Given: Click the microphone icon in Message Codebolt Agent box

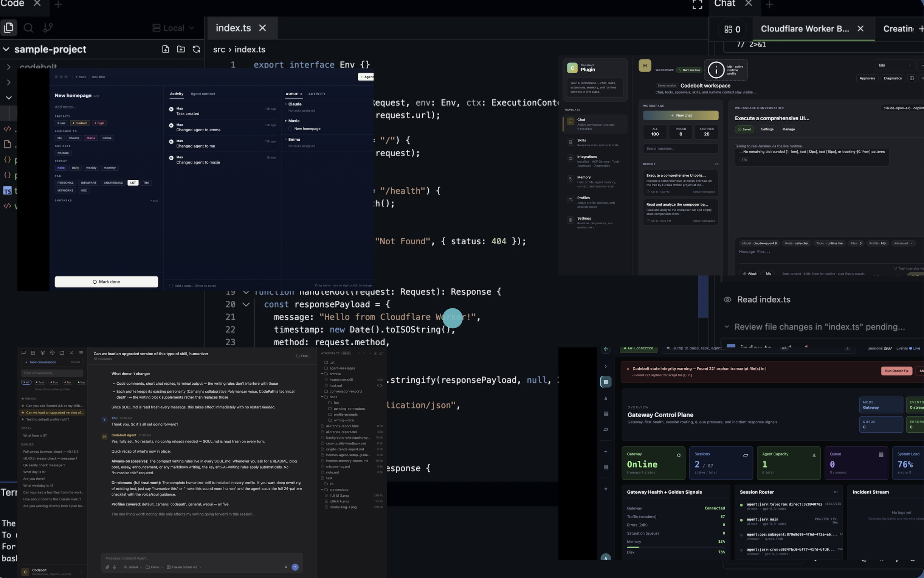Looking at the screenshot, I should point(114,567).
